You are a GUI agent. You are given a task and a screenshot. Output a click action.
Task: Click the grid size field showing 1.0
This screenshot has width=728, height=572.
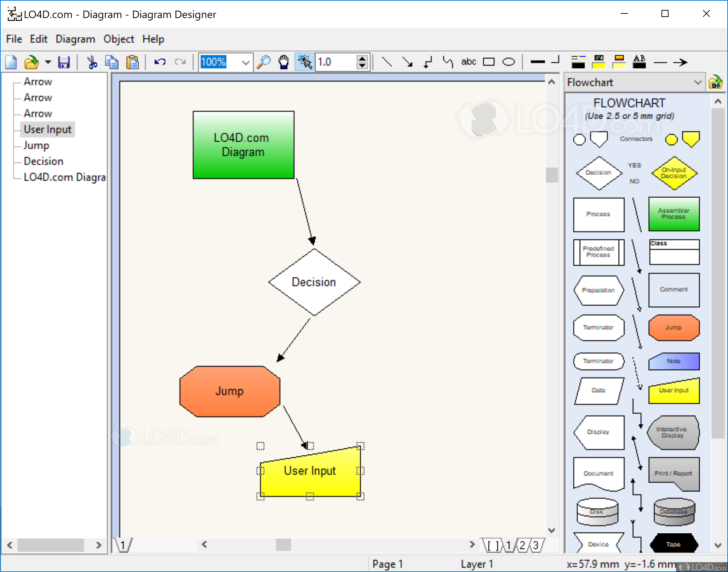point(336,62)
